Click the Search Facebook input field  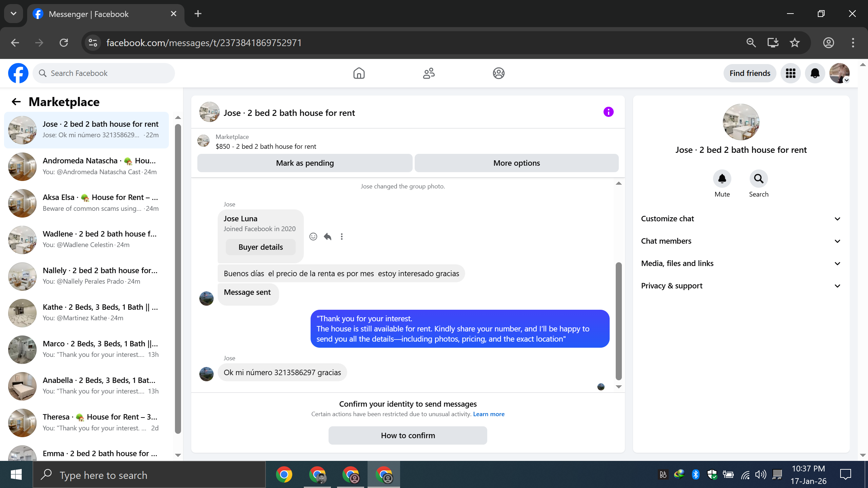tap(108, 73)
